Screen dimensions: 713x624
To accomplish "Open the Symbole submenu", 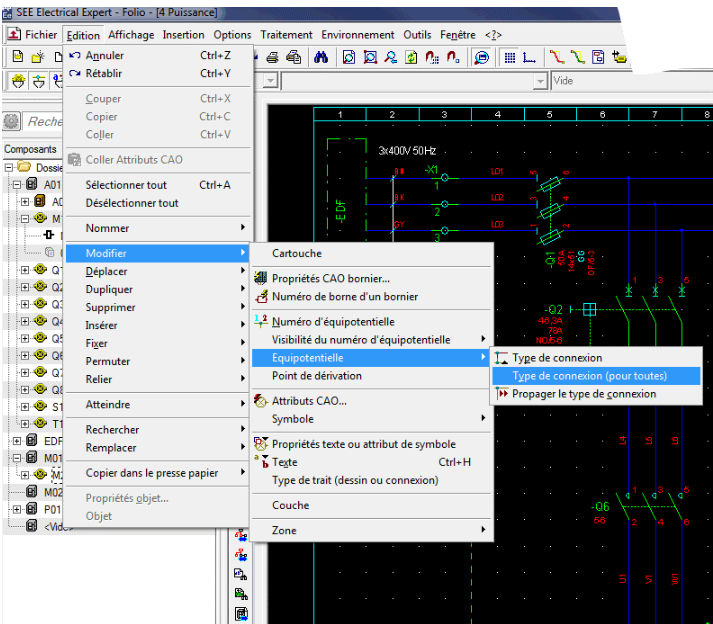I will pyautogui.click(x=372, y=419).
